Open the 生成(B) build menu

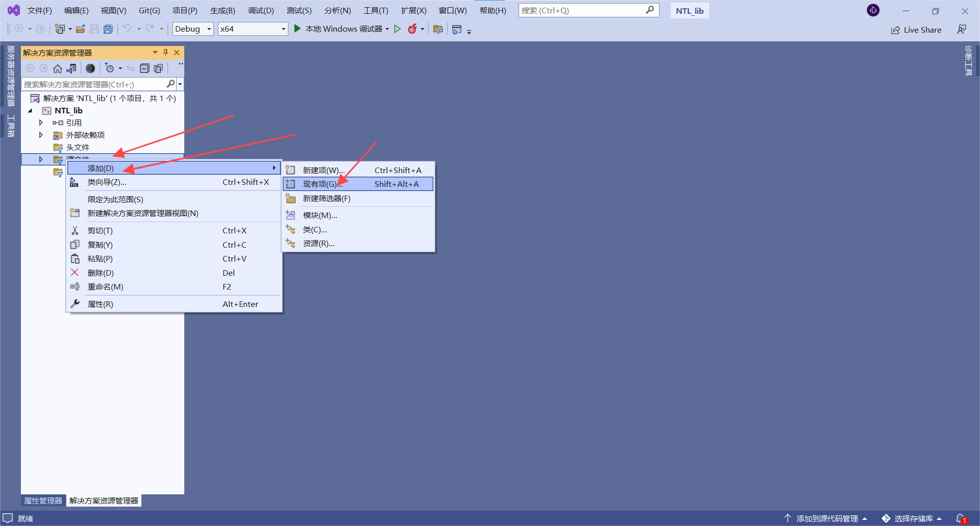(223, 11)
